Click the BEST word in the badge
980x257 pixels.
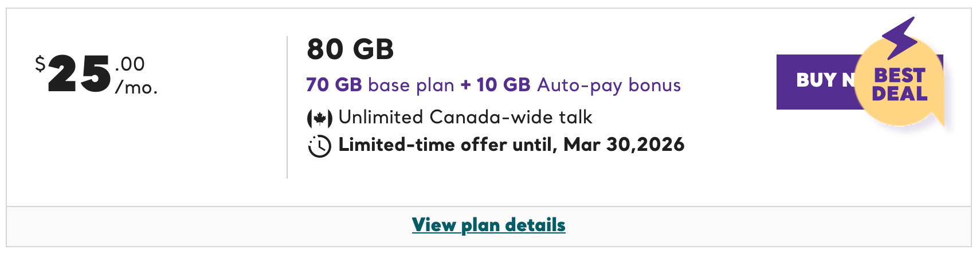[x=899, y=76]
